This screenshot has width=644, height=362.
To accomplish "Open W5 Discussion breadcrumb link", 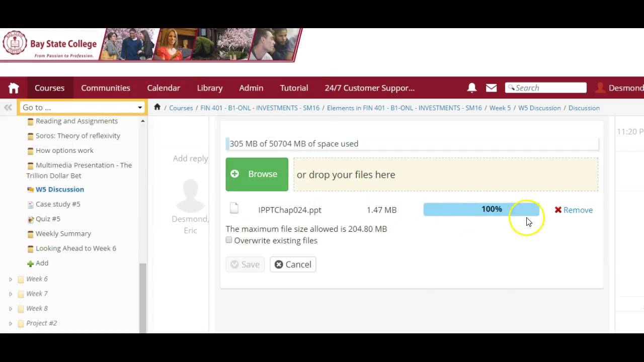I will pos(539,108).
